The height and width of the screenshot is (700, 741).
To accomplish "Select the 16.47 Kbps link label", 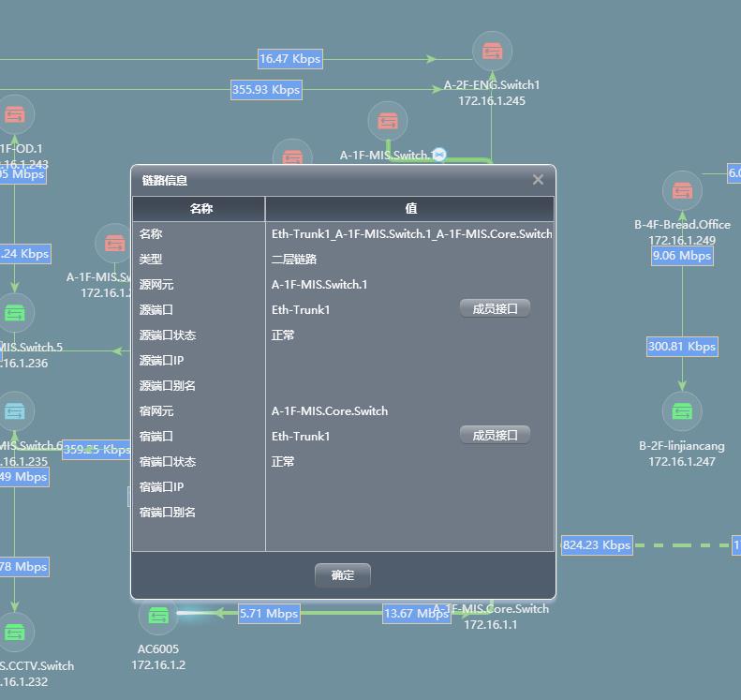I will click(x=290, y=58).
